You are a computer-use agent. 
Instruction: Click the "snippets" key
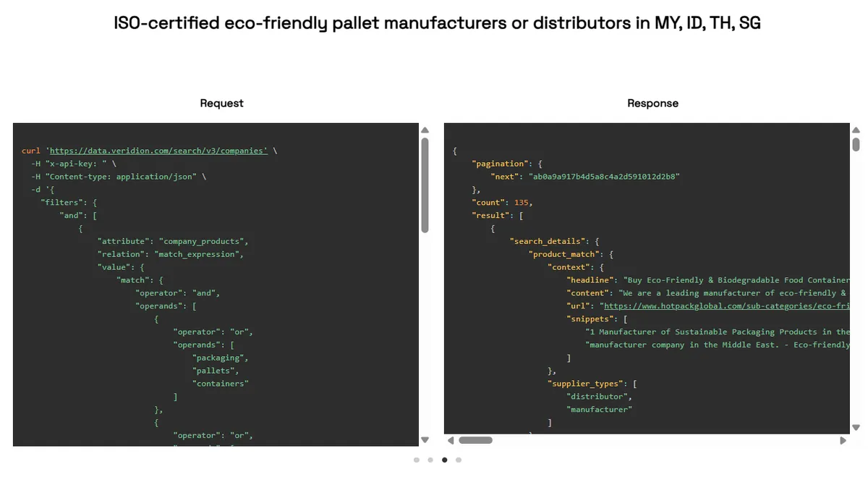(x=590, y=319)
